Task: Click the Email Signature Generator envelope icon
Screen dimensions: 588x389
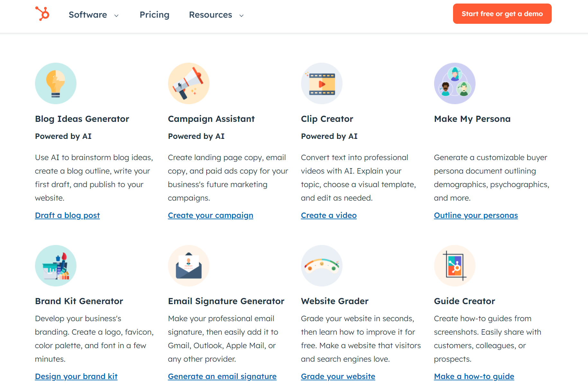Action: [189, 266]
